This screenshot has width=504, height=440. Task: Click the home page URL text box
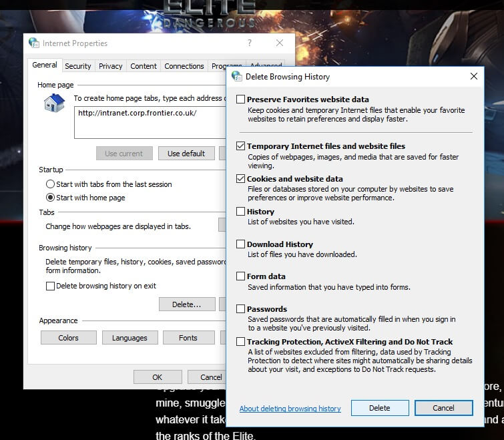pyautogui.click(x=150, y=122)
